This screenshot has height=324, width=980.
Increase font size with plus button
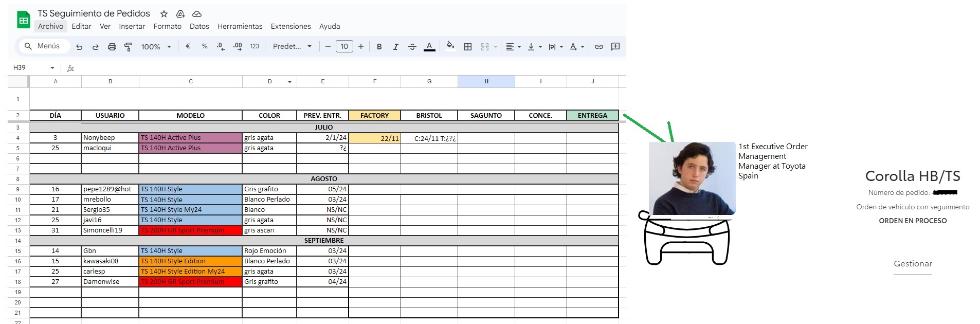coord(361,46)
